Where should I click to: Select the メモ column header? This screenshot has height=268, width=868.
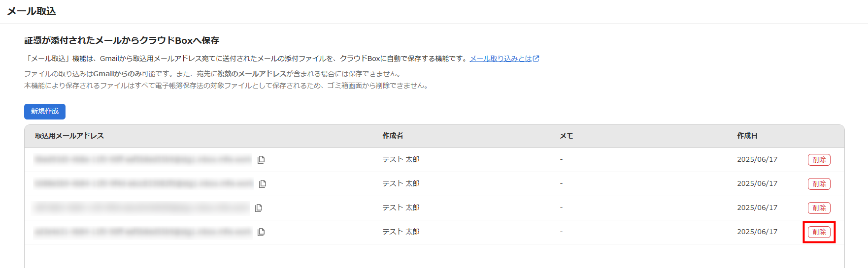click(x=567, y=136)
